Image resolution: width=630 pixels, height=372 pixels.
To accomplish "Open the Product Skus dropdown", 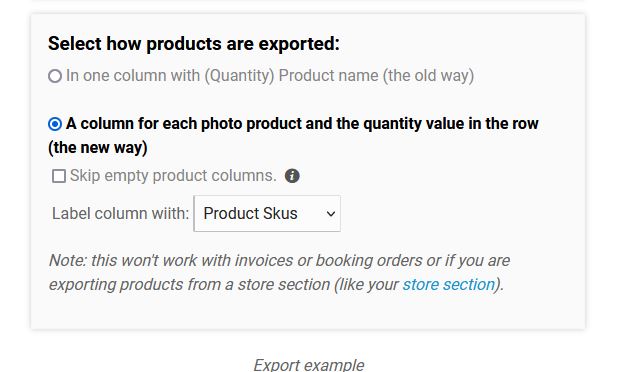I will point(267,214).
